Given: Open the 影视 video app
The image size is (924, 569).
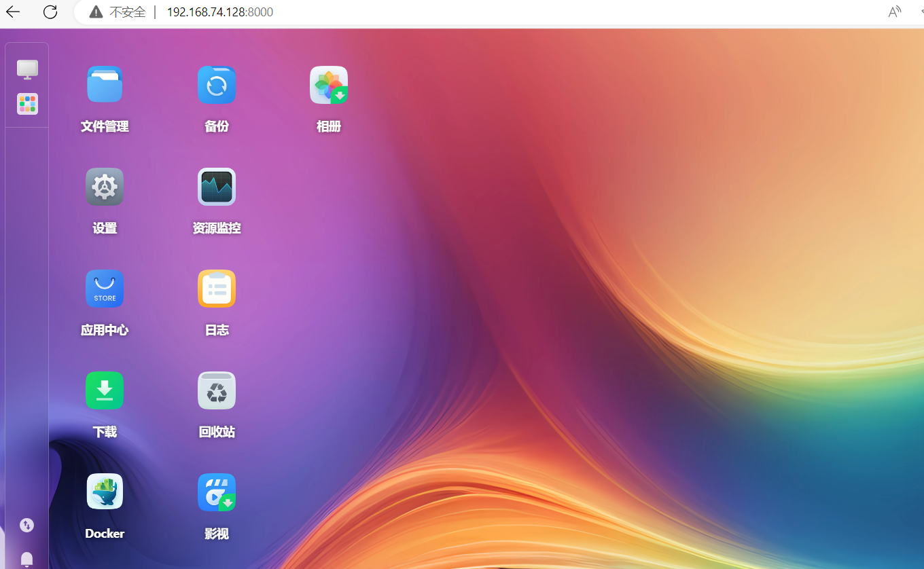Looking at the screenshot, I should click(217, 492).
